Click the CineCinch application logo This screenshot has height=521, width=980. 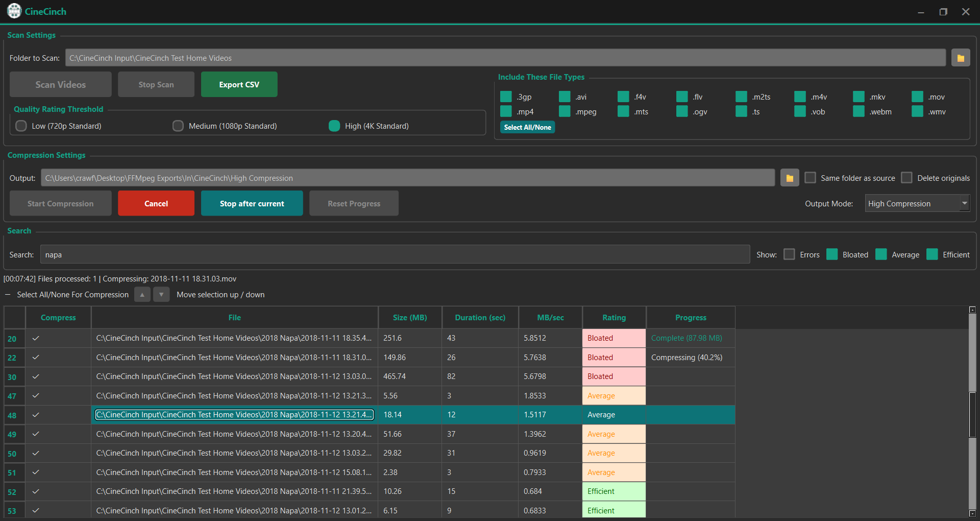point(14,11)
